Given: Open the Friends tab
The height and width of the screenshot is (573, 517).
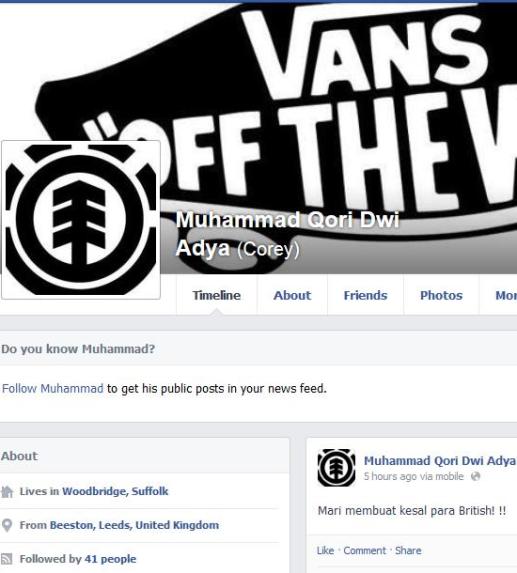Looking at the screenshot, I should tap(365, 295).
